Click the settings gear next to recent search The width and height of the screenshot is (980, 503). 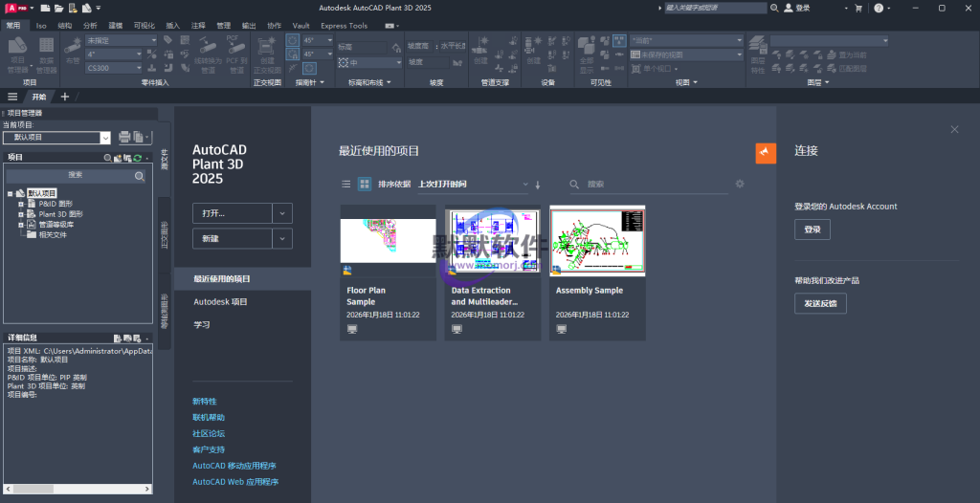740,184
